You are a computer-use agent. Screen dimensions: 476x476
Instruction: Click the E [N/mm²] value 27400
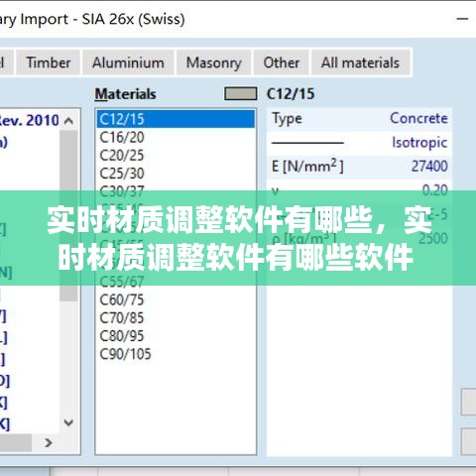tap(429, 166)
